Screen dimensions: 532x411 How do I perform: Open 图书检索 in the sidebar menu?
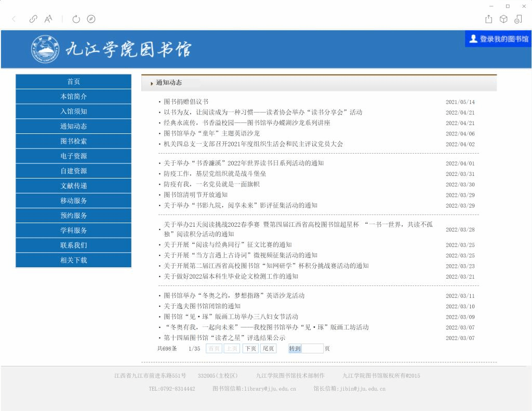(x=73, y=141)
